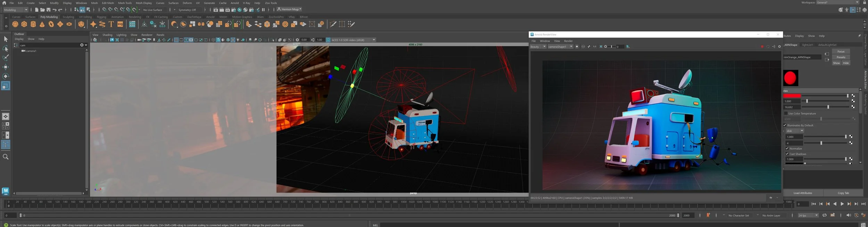
Task: Create a polygon cube from the shelf
Action: tap(24, 24)
